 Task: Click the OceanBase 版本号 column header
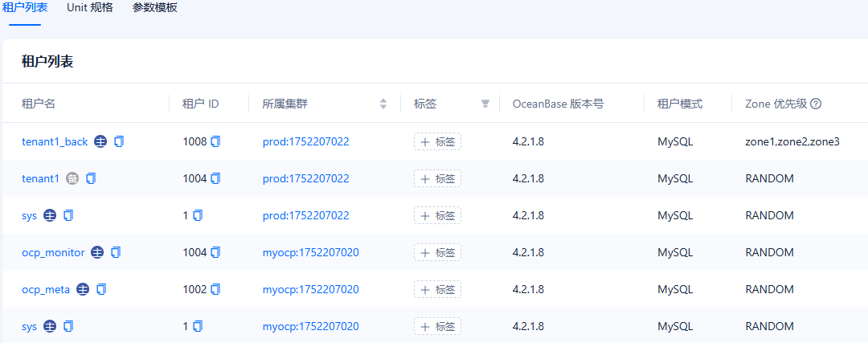point(558,104)
